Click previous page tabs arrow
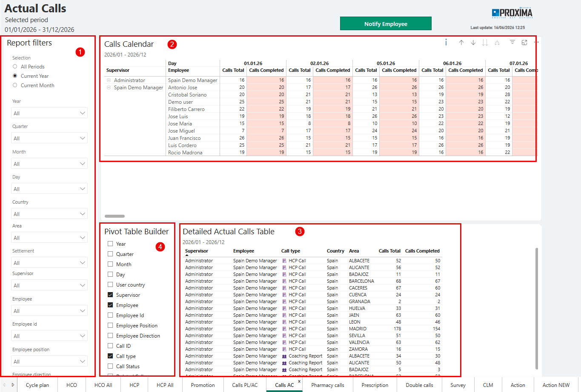Image resolution: width=581 pixels, height=392 pixels. click(5, 385)
